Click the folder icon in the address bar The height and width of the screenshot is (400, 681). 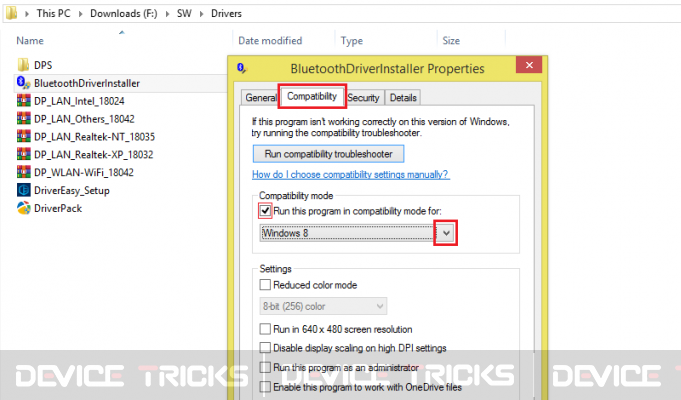(11, 13)
